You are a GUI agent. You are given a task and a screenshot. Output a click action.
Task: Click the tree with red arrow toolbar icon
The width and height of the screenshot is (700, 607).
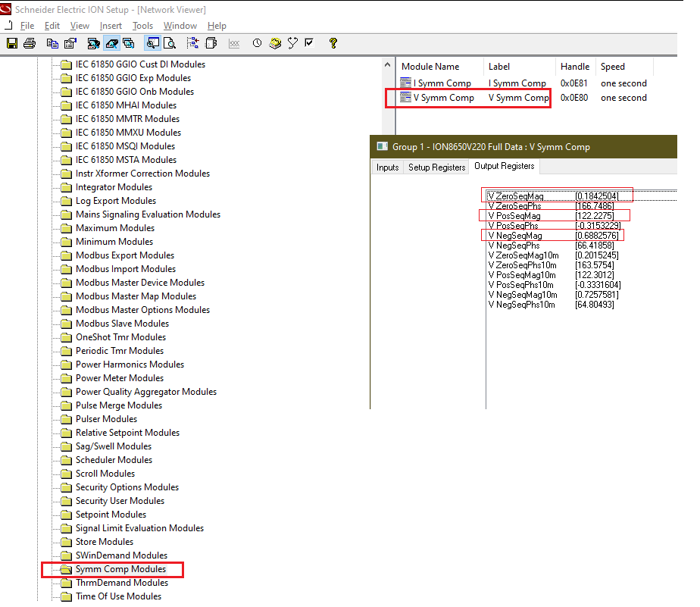pyautogui.click(x=193, y=43)
